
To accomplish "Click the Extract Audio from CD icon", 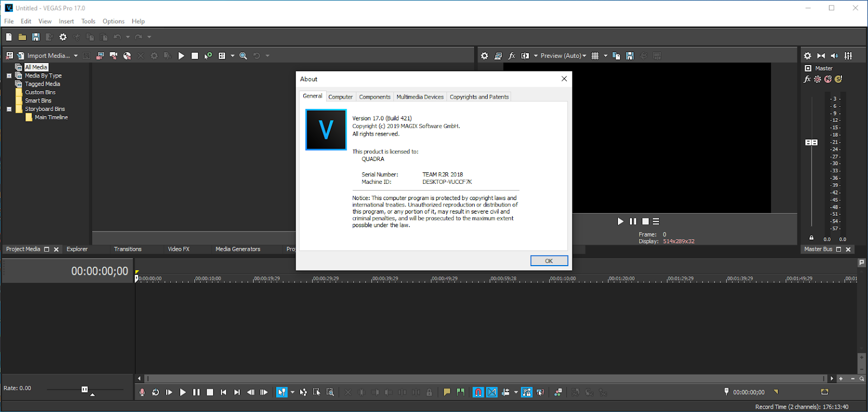I will [127, 56].
